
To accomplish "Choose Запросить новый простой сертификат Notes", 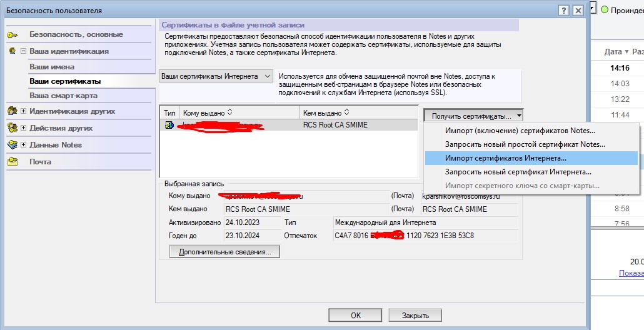I will tap(531, 144).
